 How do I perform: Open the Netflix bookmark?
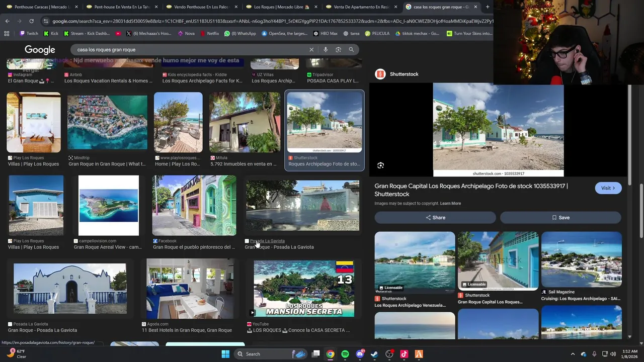[x=209, y=34]
